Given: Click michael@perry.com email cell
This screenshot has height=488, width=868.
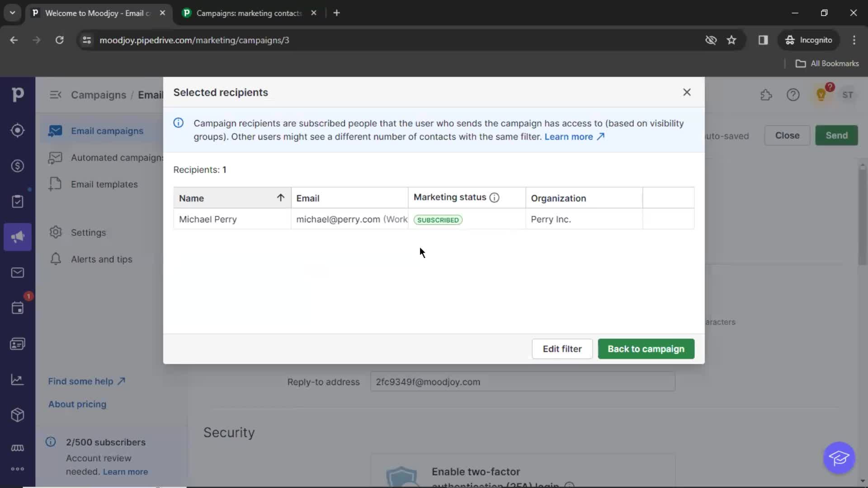Looking at the screenshot, I should (349, 219).
